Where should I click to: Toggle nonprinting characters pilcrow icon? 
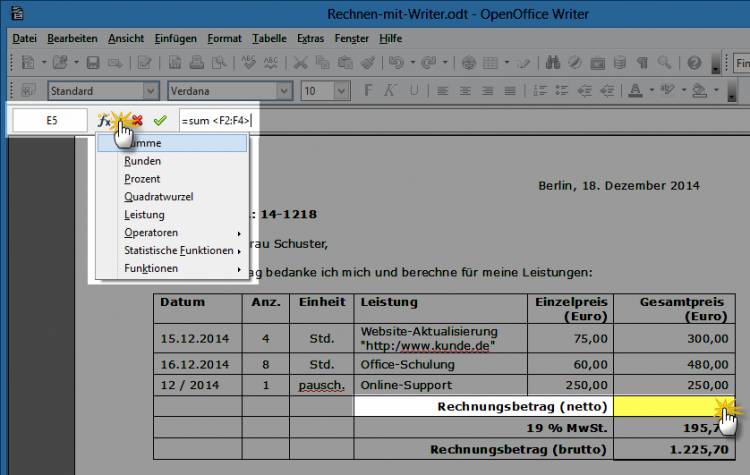[x=641, y=63]
